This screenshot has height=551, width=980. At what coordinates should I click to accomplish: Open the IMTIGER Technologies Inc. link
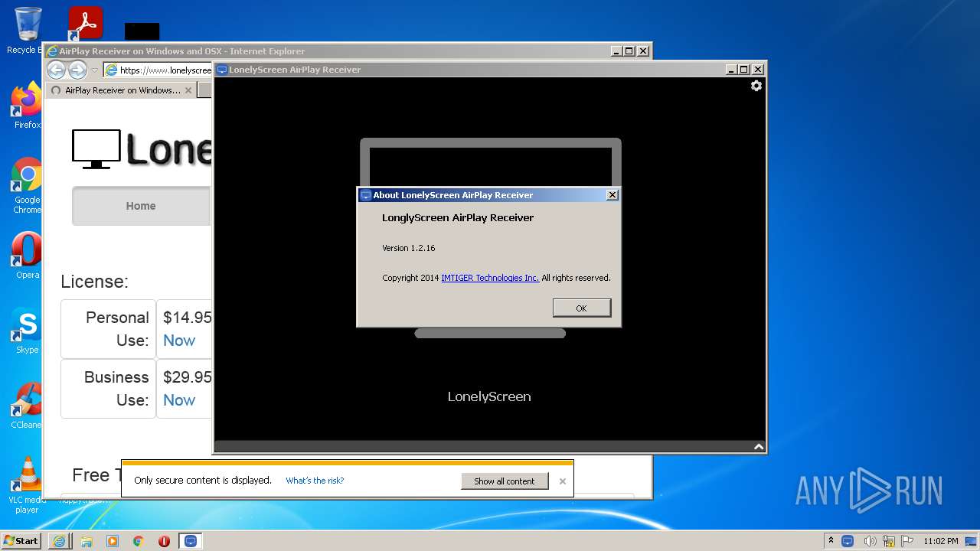pyautogui.click(x=490, y=278)
